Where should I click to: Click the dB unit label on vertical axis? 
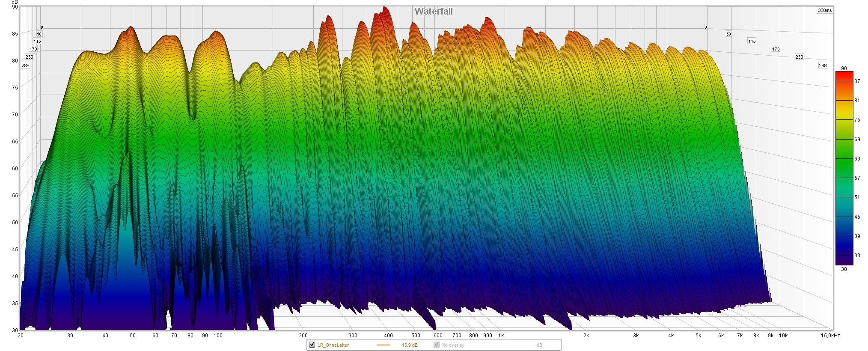[x=15, y=2]
